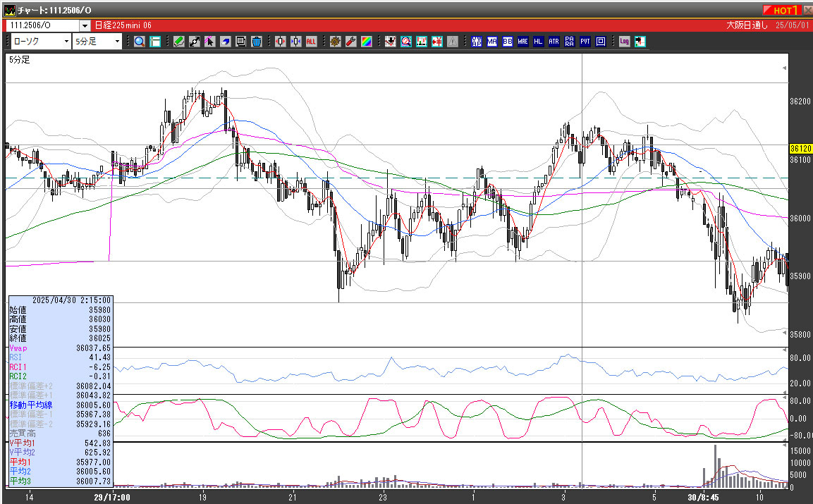Click the V平均1 row in data panel
Image resolution: width=813 pixels, height=504 pixels.
(x=60, y=443)
